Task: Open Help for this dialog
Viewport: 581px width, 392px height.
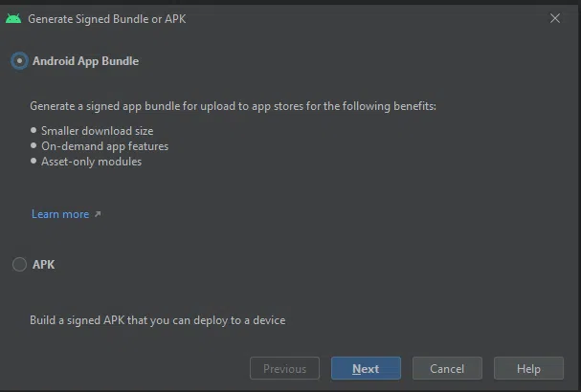Action: coord(528,368)
